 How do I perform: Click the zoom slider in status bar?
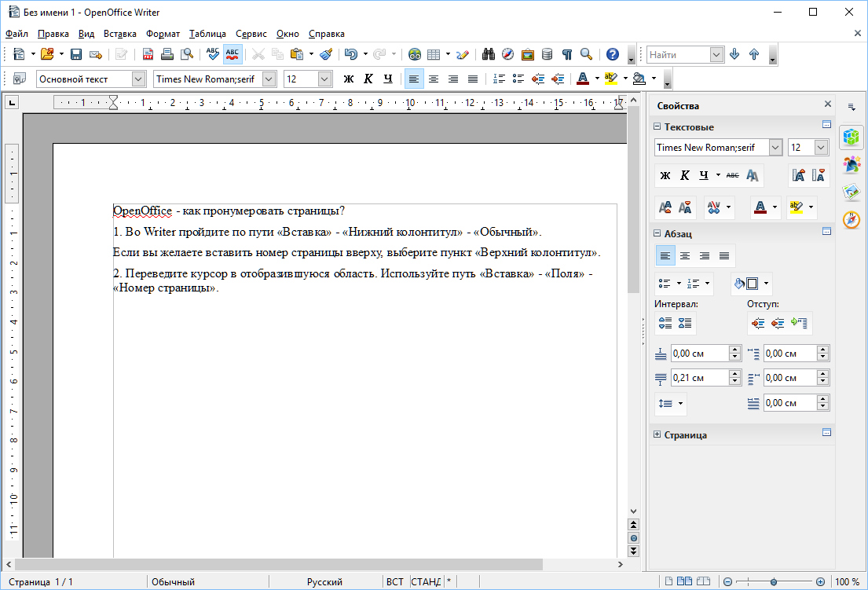(774, 582)
